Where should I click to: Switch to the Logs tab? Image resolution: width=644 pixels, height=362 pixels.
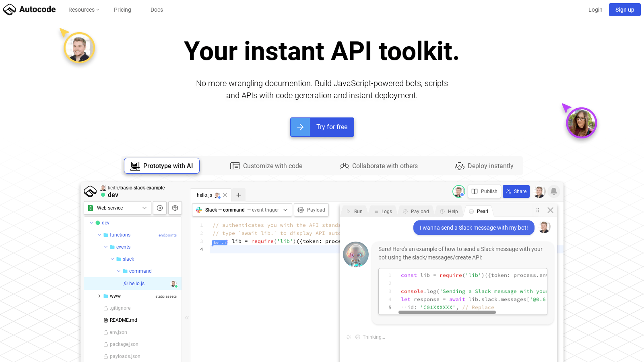pos(382,211)
